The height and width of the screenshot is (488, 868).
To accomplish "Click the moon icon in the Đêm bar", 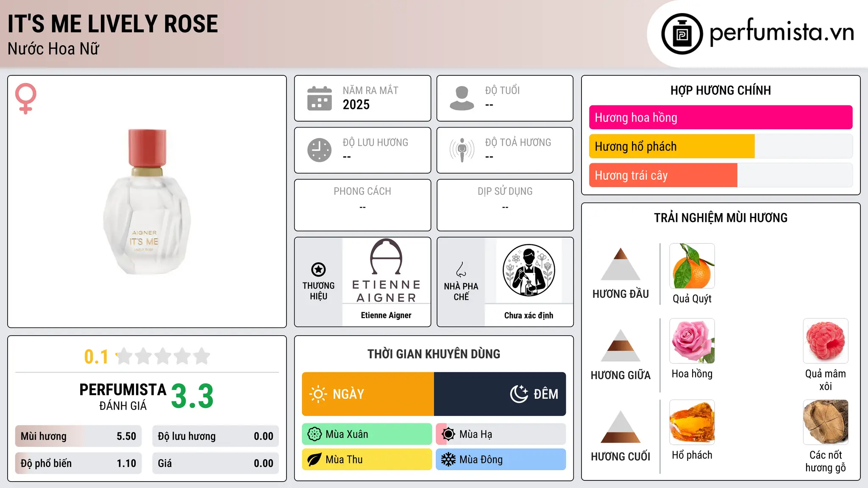I will (519, 394).
